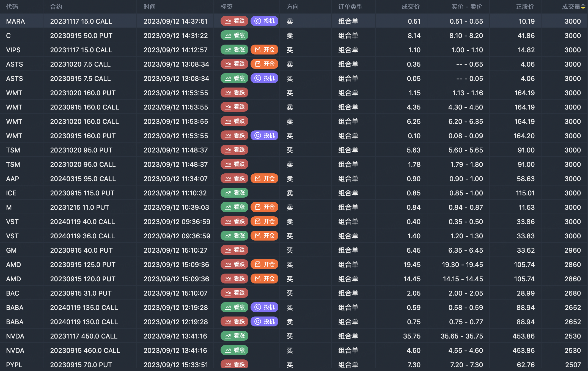This screenshot has width=588, height=371.
Task: Click the 看跌 tag on ASTS 20231020 row
Action: (234, 64)
